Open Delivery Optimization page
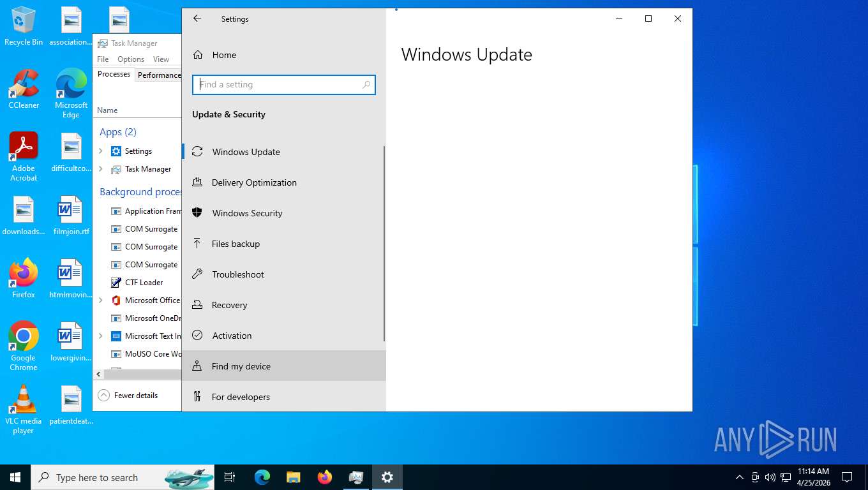 pos(284,182)
